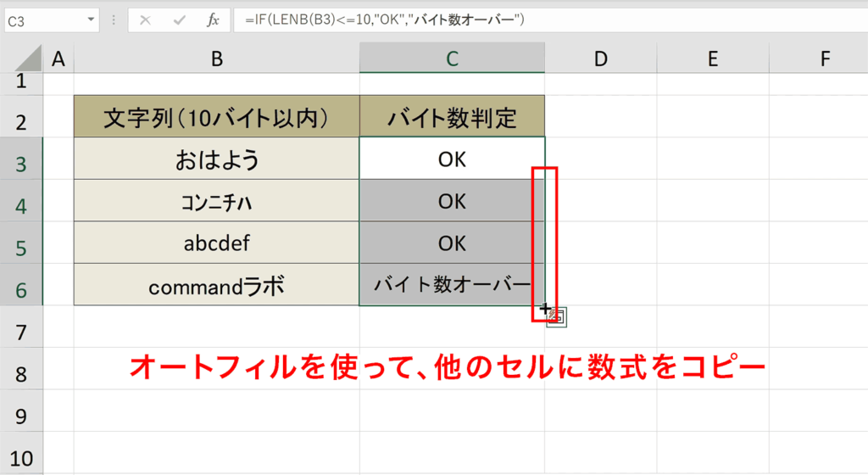
Task: Select row 8 header
Action: [21, 369]
